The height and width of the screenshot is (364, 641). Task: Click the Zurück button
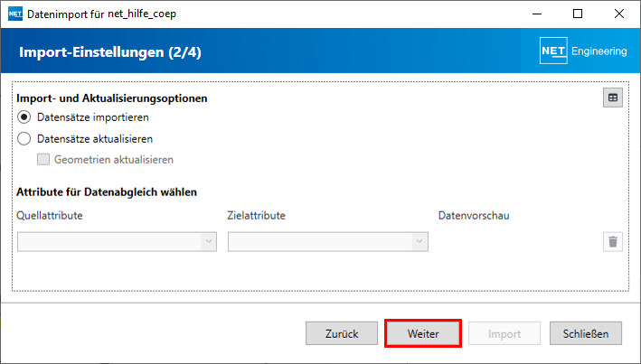[x=342, y=333]
